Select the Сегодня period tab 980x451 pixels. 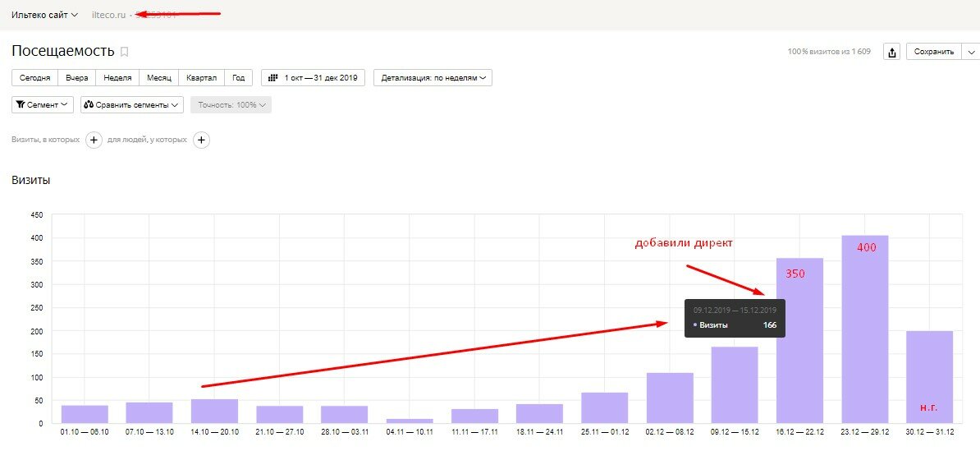tap(35, 78)
